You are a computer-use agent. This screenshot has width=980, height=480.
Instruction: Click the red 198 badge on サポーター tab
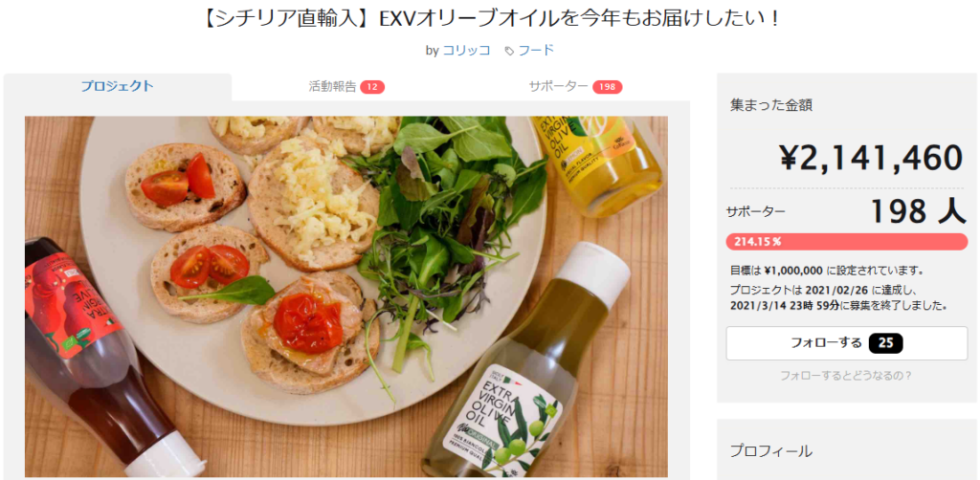pyautogui.click(x=608, y=87)
